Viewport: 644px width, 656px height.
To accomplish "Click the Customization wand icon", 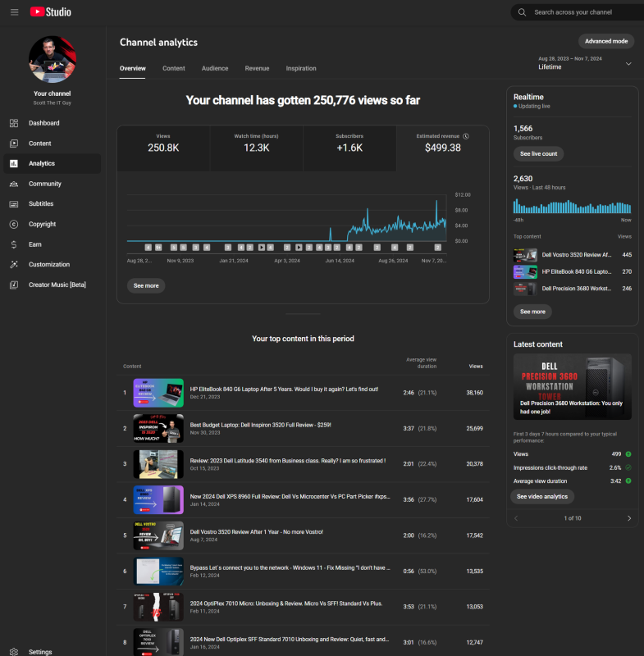I will (x=14, y=264).
